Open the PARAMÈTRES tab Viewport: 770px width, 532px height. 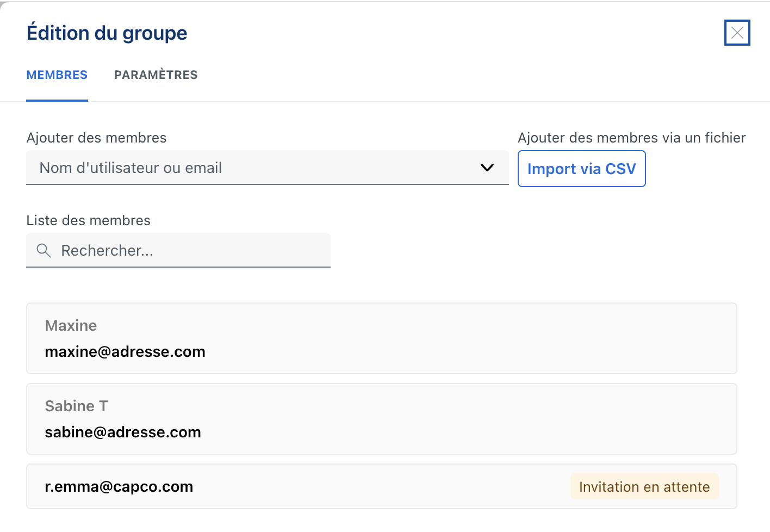(156, 75)
